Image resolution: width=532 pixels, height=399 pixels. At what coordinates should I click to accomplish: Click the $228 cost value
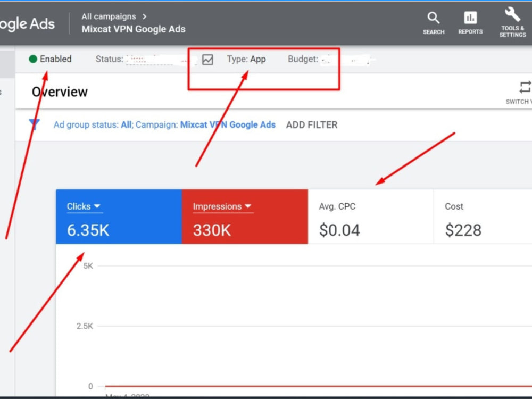click(463, 230)
